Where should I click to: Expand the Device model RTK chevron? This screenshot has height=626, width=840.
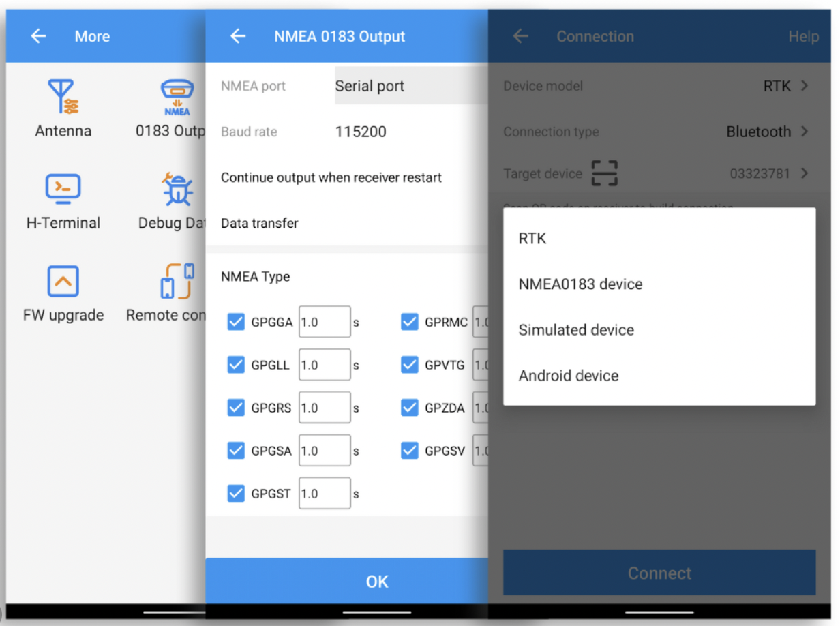[805, 86]
